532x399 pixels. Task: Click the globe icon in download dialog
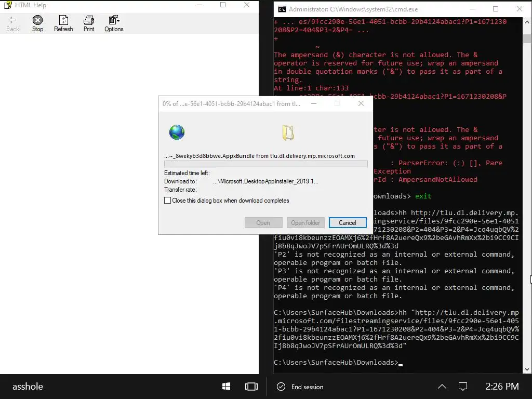(177, 132)
